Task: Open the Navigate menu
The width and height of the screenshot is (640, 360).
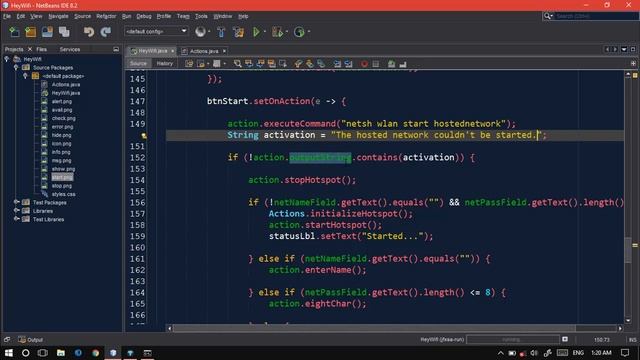Action: (58, 16)
